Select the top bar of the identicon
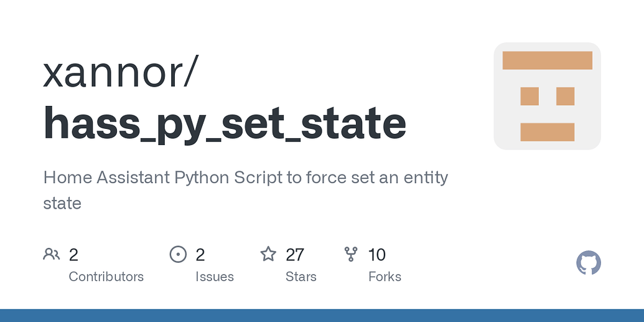 [x=547, y=60]
